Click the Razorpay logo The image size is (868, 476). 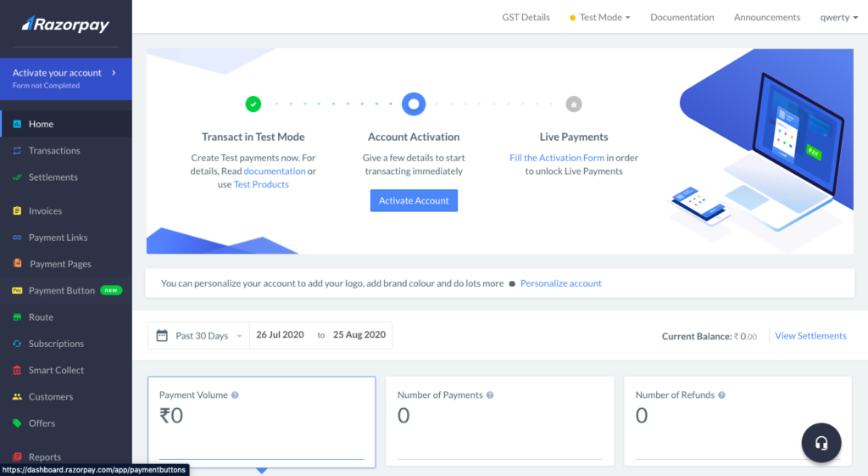(x=65, y=25)
